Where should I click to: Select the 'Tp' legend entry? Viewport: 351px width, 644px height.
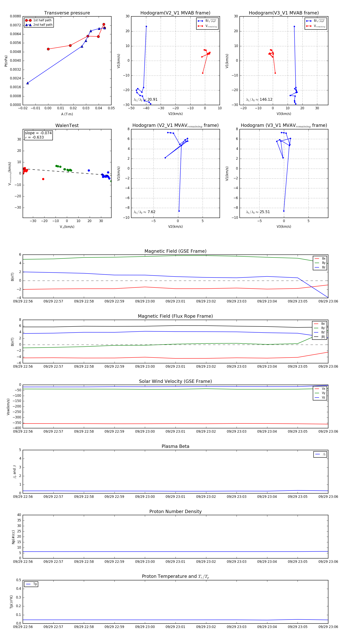(31, 584)
